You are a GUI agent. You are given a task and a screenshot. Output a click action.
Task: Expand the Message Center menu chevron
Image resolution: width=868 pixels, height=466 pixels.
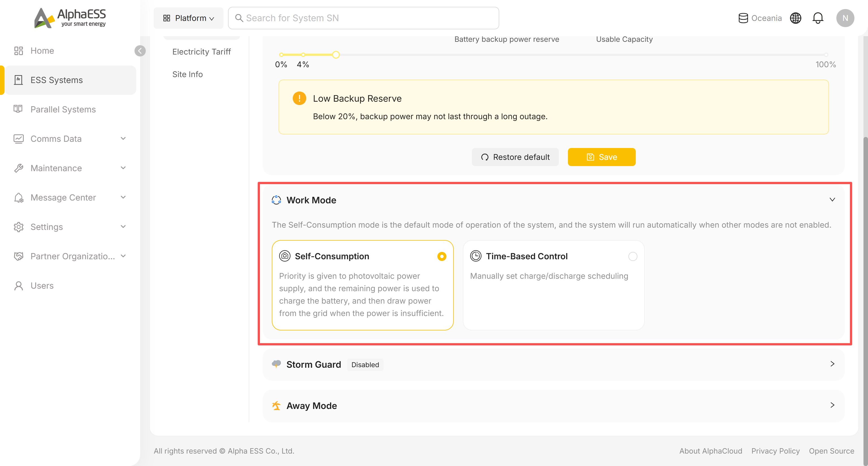123,197
